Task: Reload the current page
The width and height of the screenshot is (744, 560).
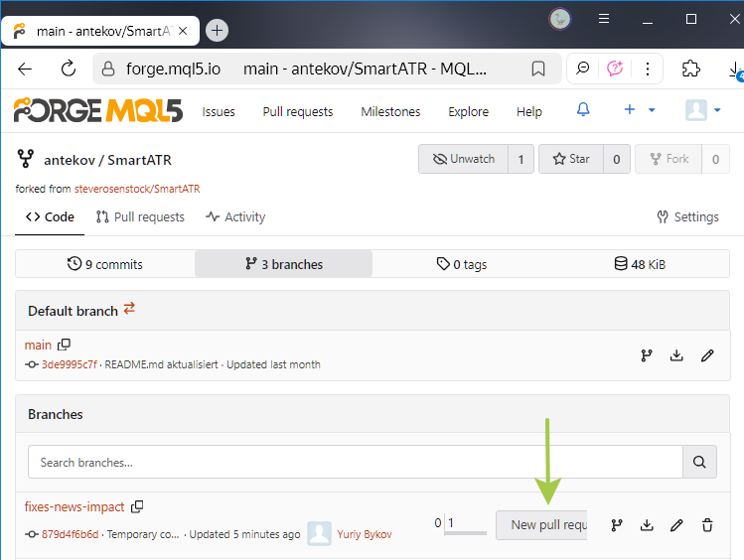Action: click(x=69, y=69)
